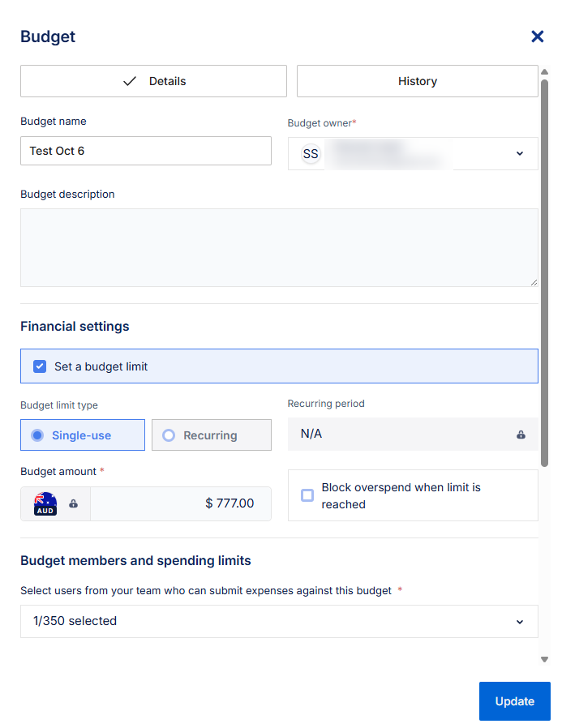Uncheck Set a budget limit checkbox

coord(40,366)
